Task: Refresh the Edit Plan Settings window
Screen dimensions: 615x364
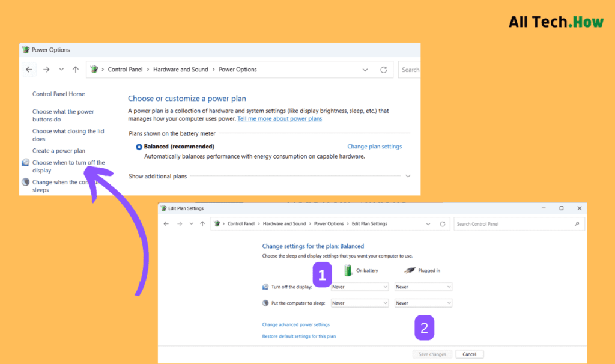Action: click(x=443, y=224)
